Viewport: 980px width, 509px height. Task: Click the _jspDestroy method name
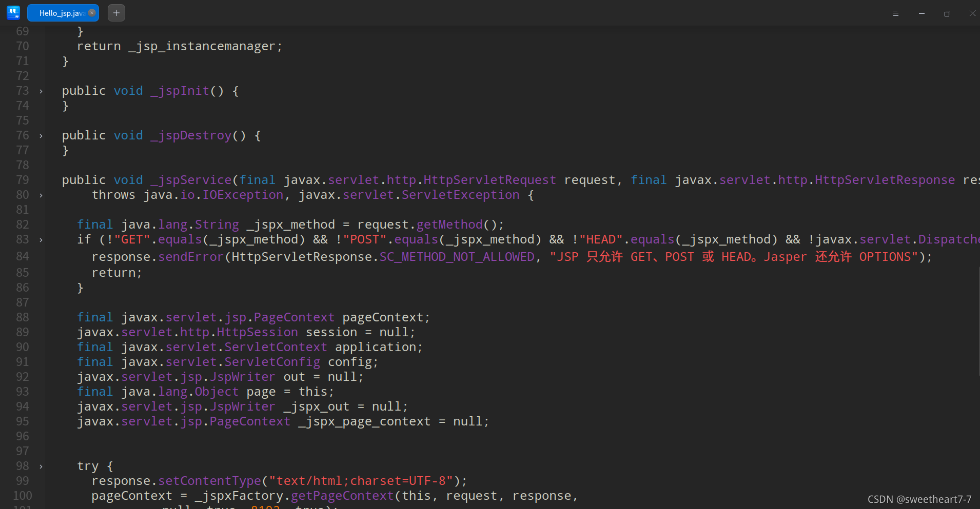[x=191, y=136]
